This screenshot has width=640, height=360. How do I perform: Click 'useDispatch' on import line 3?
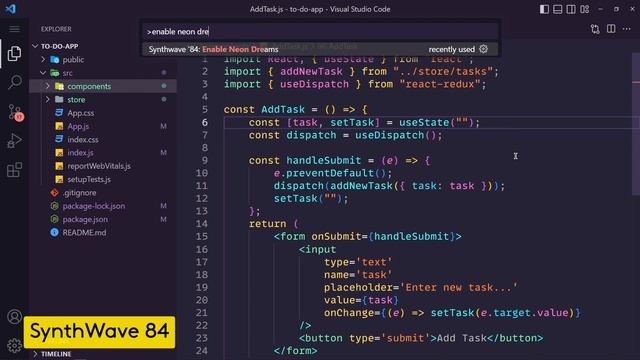click(314, 84)
